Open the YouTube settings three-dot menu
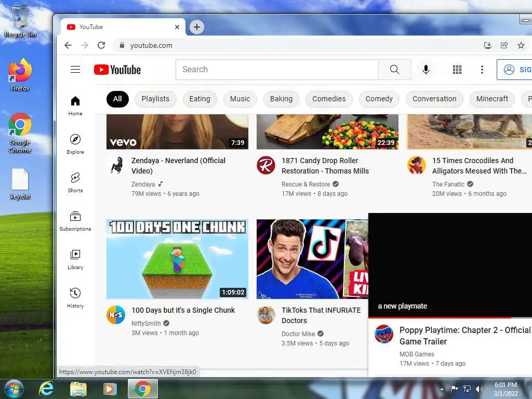This screenshot has width=532, height=399. click(482, 70)
